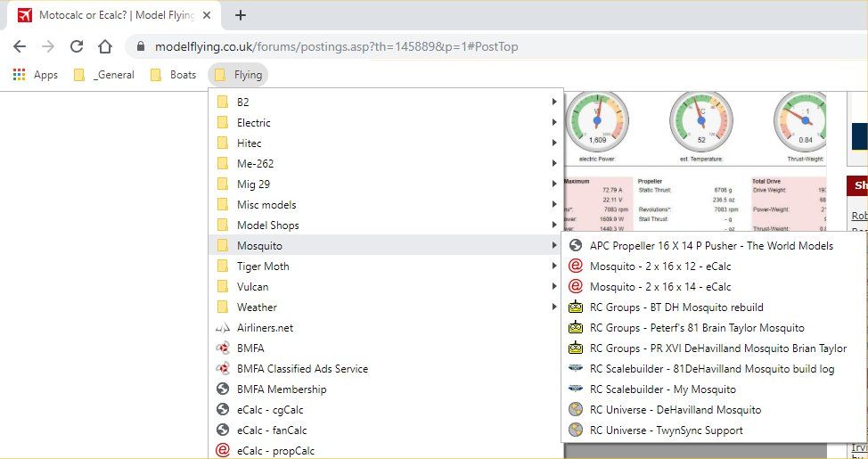
Task: Open the Vulcan bookmark folder
Action: coord(252,287)
